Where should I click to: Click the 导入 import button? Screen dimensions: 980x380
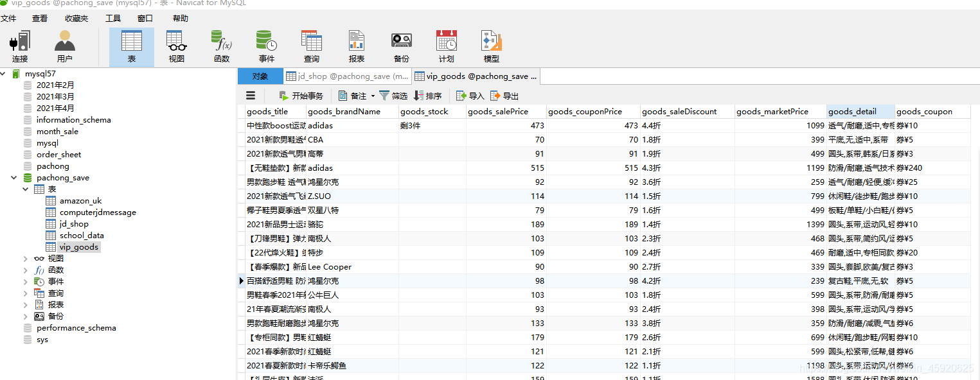click(x=470, y=96)
